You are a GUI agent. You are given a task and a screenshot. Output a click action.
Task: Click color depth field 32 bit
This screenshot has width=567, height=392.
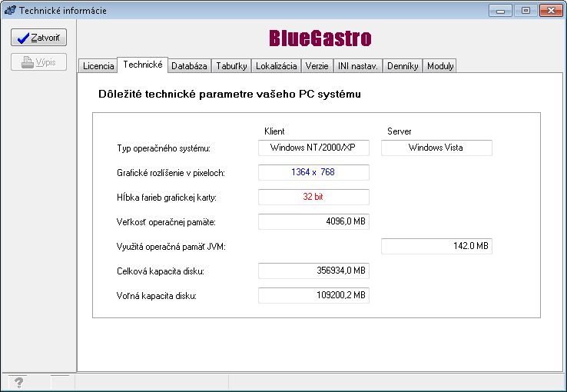[313, 197]
